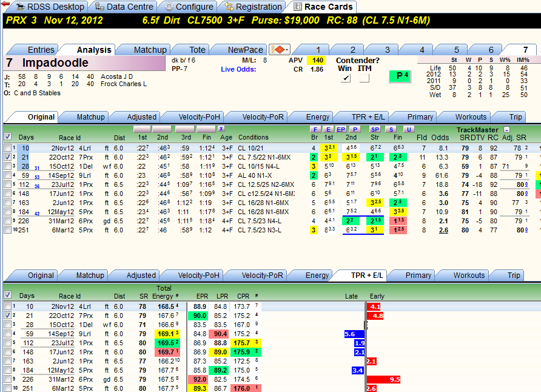Uncheck the 22Oct12 7Prx row in upper grid
This screenshot has width=541, height=392.
[x=8, y=157]
